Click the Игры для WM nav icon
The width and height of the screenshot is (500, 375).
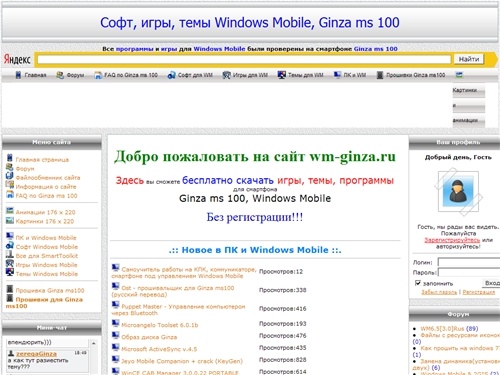pos(226,75)
